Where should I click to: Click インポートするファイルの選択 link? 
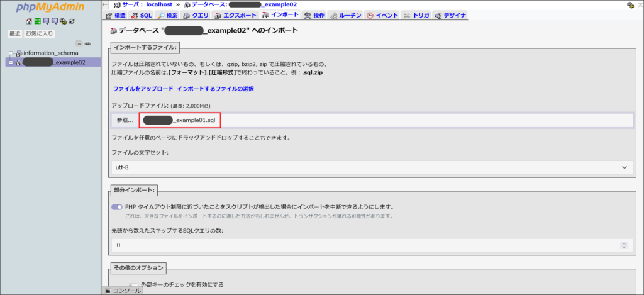215,89
